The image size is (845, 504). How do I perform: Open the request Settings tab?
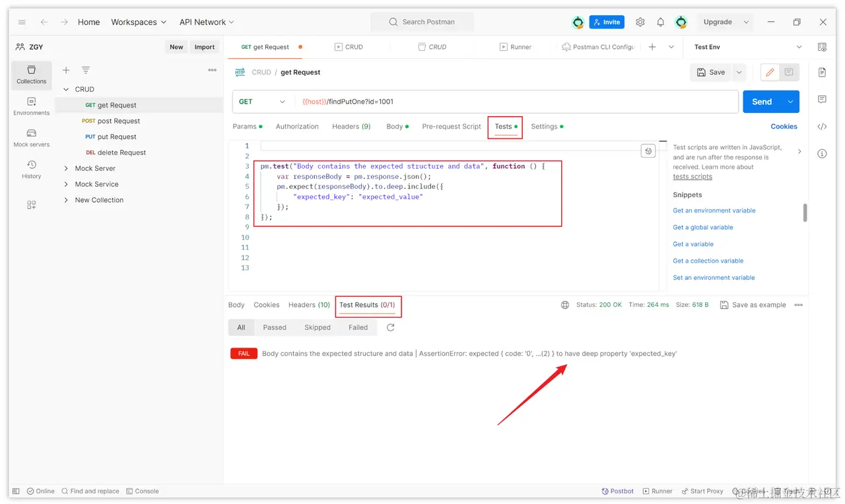click(547, 126)
